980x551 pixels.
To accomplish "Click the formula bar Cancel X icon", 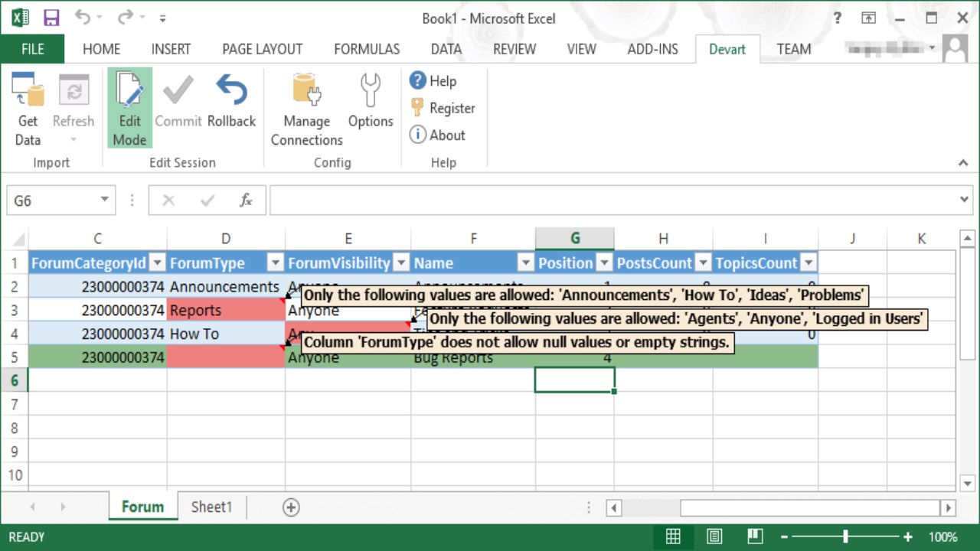I will (168, 201).
